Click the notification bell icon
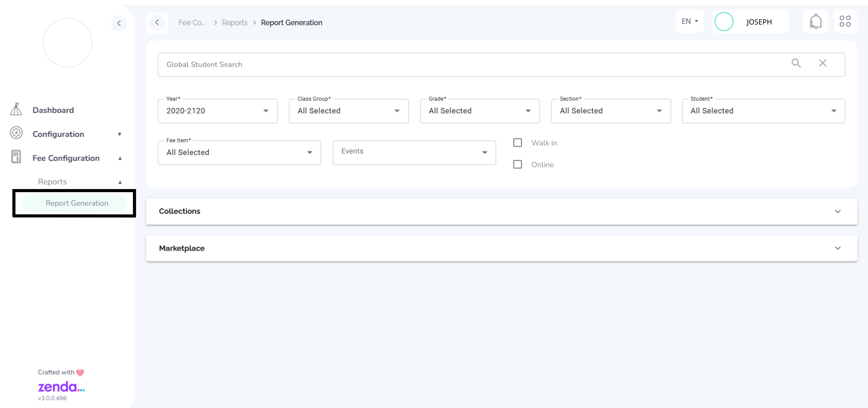 tap(815, 22)
